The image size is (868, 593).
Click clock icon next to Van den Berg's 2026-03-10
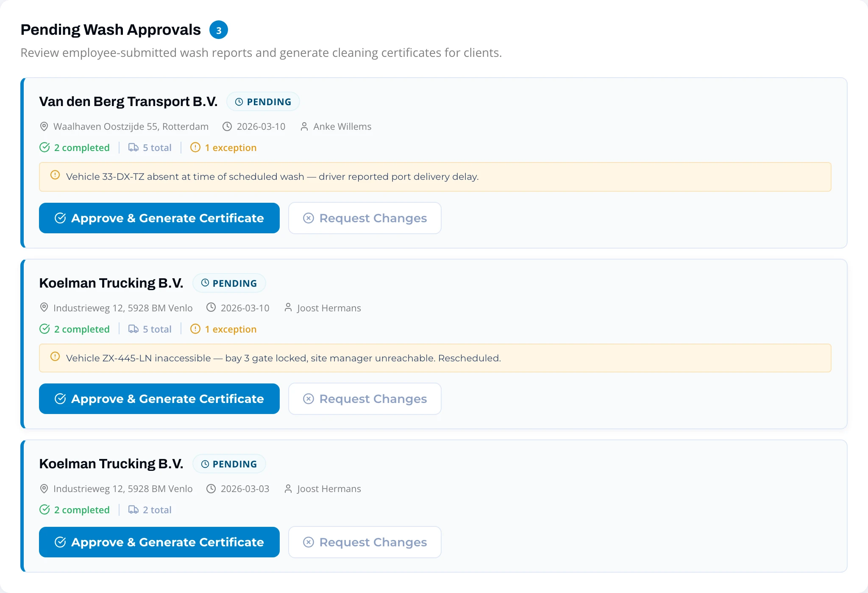[227, 126]
